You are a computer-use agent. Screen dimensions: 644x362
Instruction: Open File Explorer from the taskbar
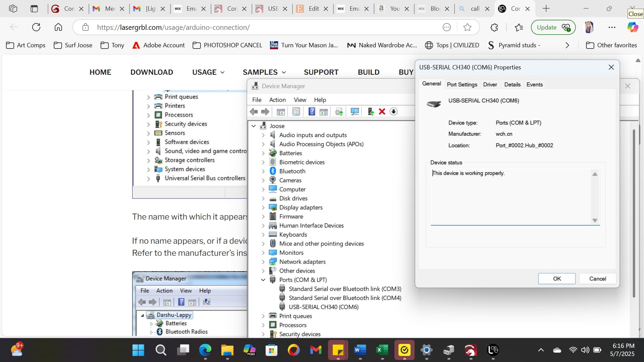point(227,350)
